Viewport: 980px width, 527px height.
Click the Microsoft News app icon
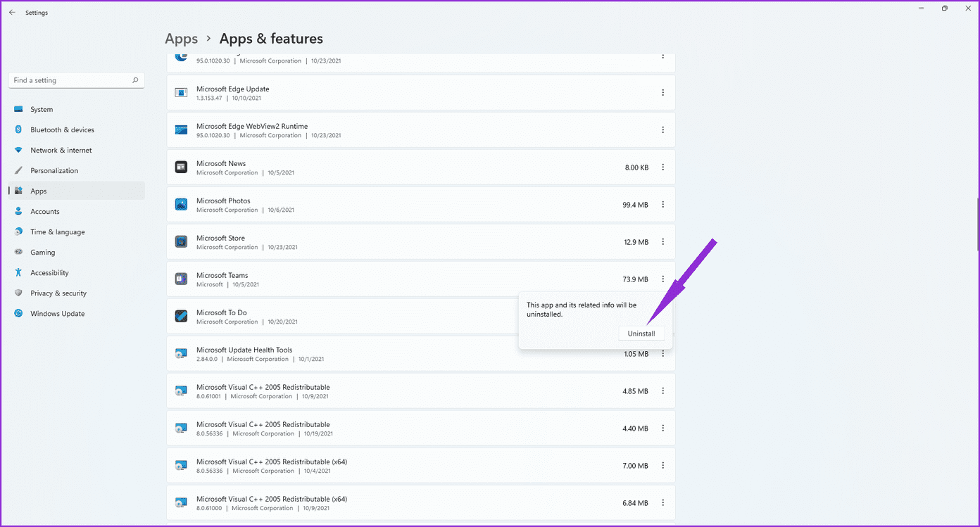(181, 167)
